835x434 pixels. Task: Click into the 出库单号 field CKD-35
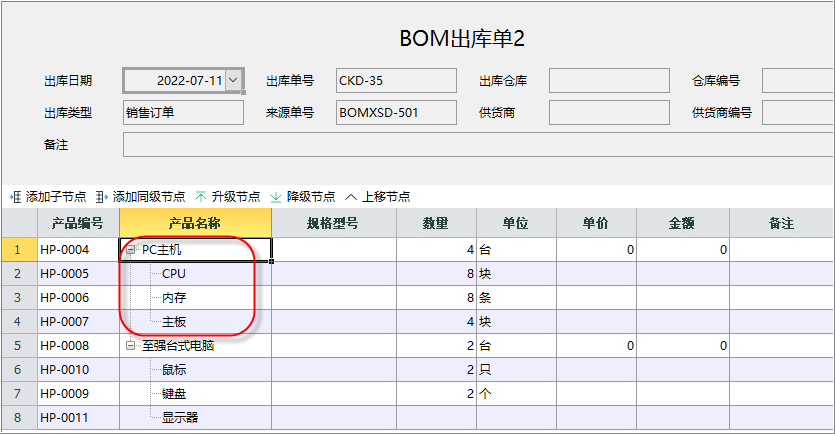click(x=396, y=80)
